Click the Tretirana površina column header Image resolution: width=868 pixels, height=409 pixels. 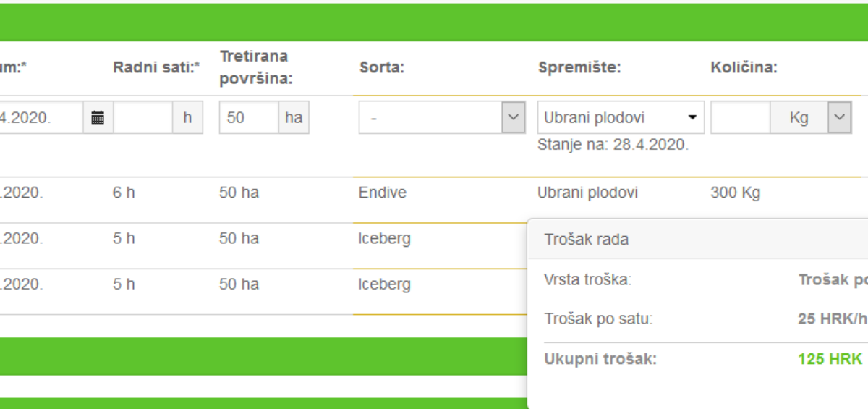[256, 67]
